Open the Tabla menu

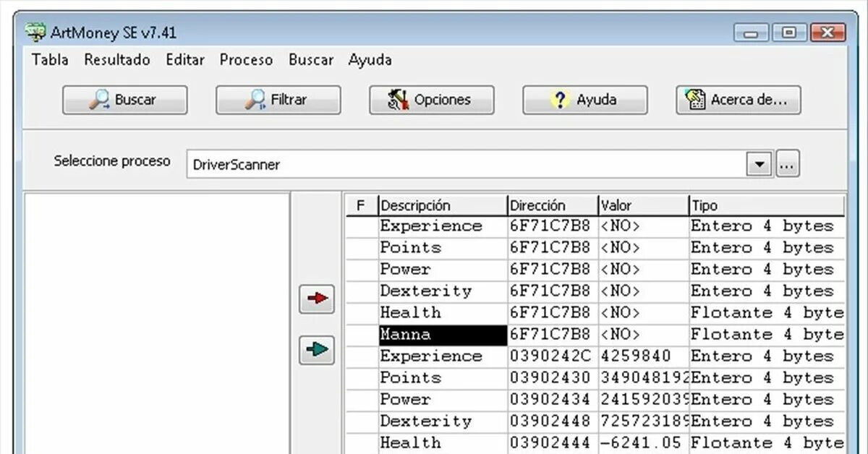(50, 60)
